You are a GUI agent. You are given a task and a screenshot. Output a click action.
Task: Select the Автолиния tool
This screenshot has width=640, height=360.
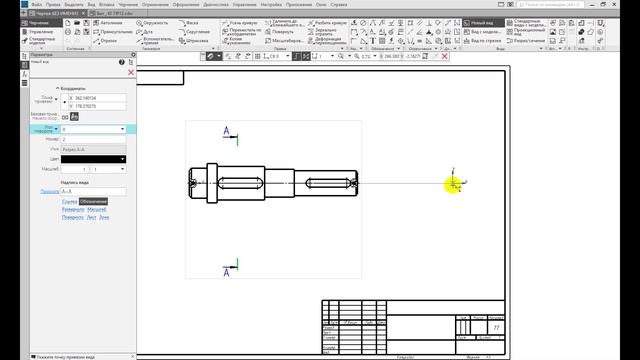108,23
